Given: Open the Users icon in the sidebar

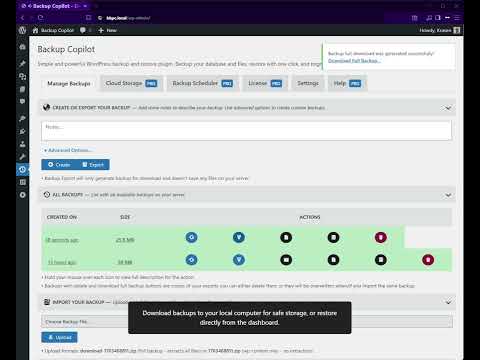Looking at the screenshot, I should click(x=22, y=144).
